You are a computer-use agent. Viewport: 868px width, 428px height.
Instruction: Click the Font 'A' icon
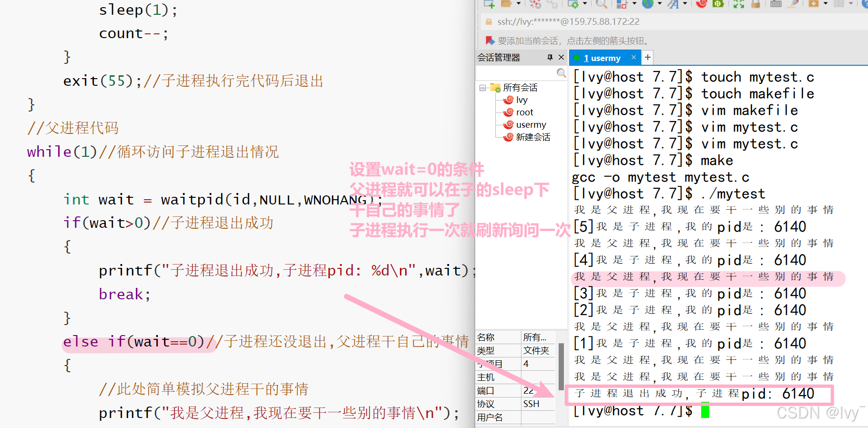673,4
